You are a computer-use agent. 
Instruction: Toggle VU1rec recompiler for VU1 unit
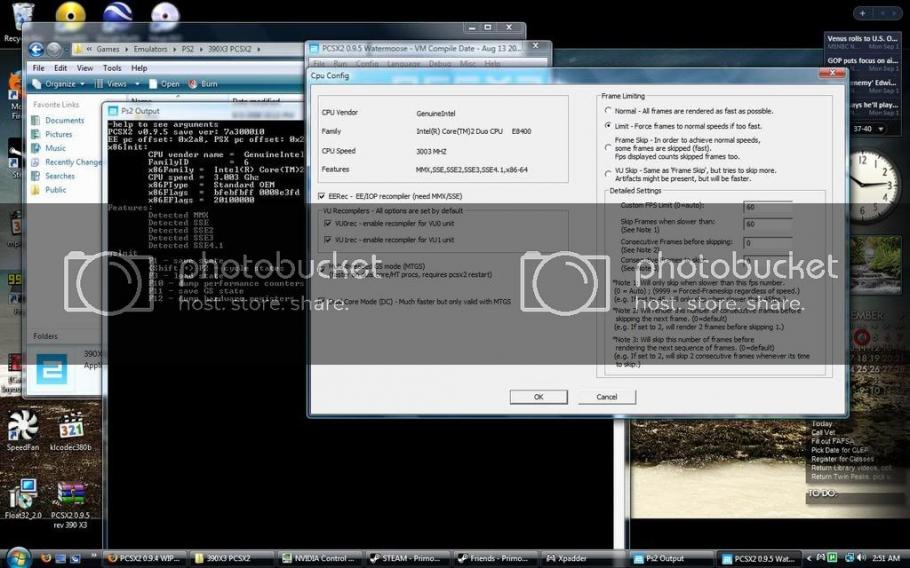click(x=328, y=240)
